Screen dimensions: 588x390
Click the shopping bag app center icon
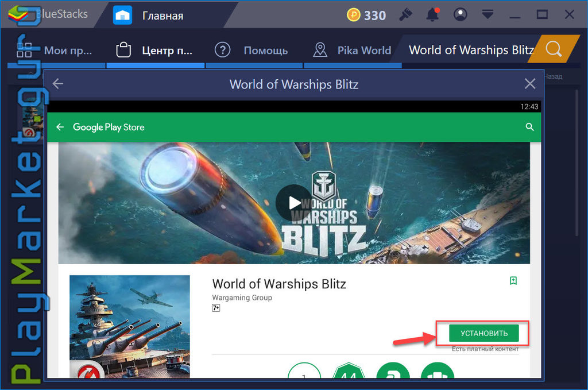[123, 50]
